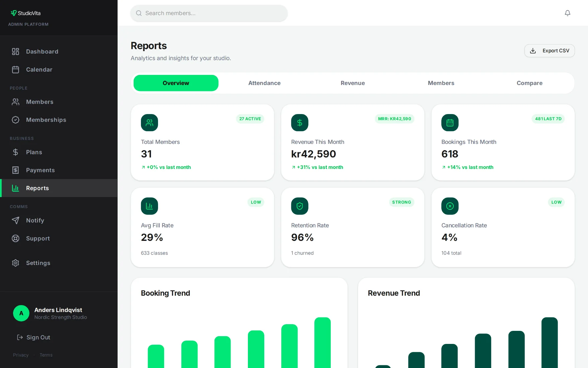Open Memberships in sidebar
Screen dimensions: 588x368
(59, 120)
